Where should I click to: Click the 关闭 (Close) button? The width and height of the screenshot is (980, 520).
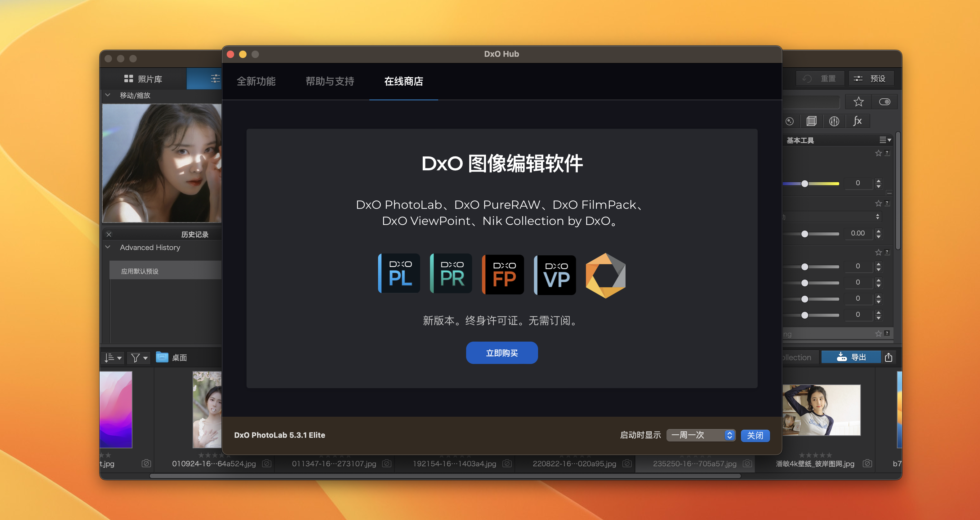[x=755, y=436]
